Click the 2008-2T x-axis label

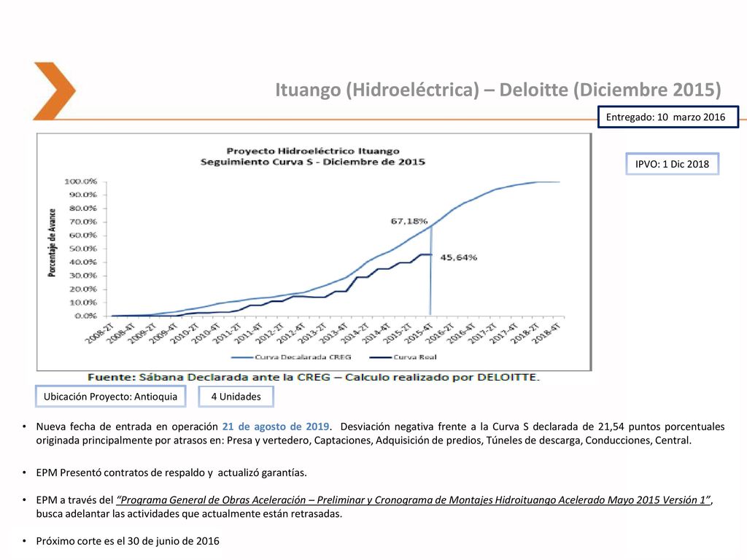(99, 332)
